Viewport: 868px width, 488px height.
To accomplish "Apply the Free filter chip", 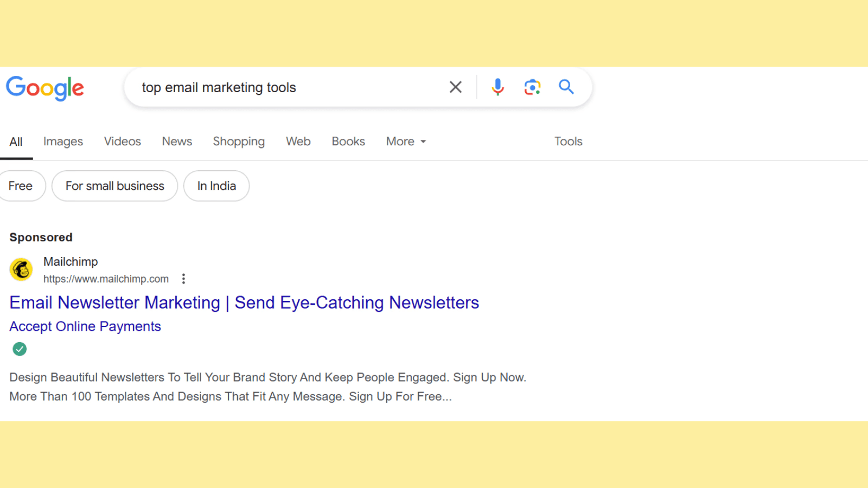I will [22, 186].
